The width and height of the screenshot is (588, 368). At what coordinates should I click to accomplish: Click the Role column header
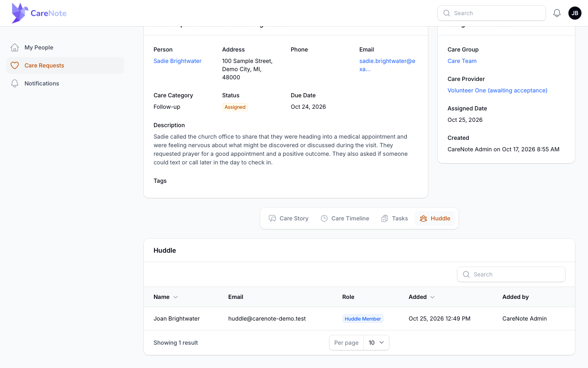(348, 297)
